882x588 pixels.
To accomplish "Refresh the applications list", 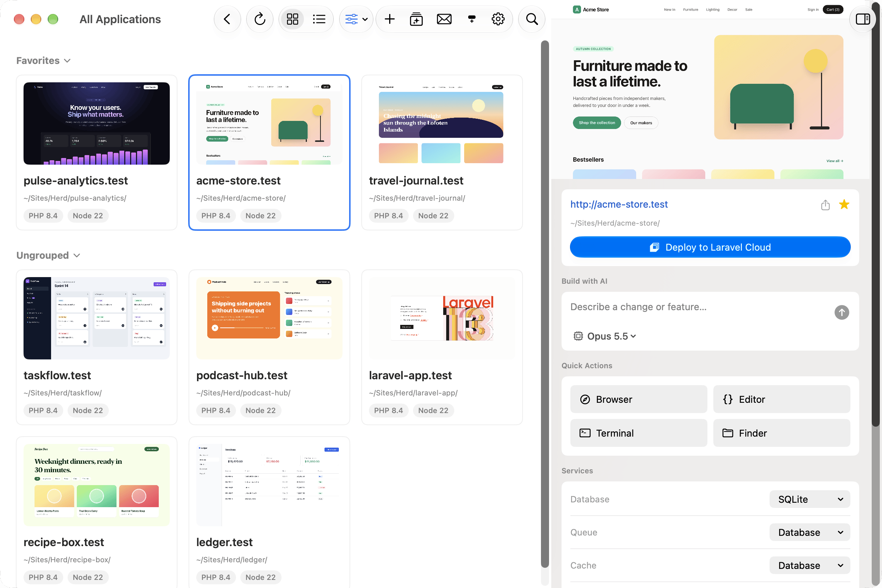I will coord(259,19).
